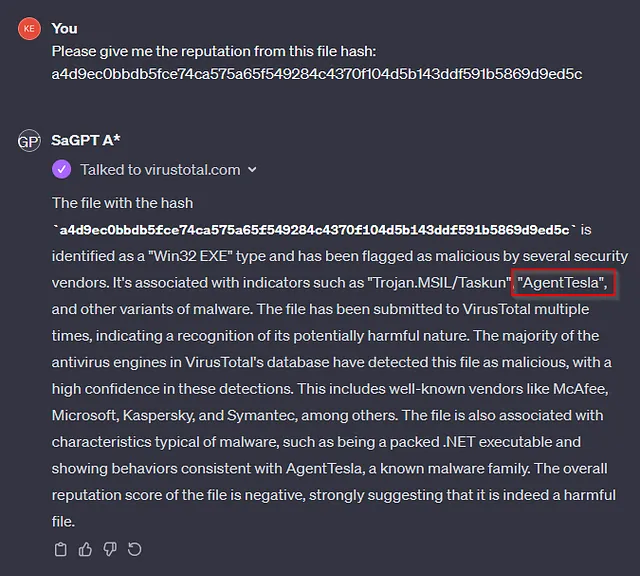Click the "Trojan.MSIL/Taskun" indicator text
The height and width of the screenshot is (576, 640).
click(x=440, y=282)
